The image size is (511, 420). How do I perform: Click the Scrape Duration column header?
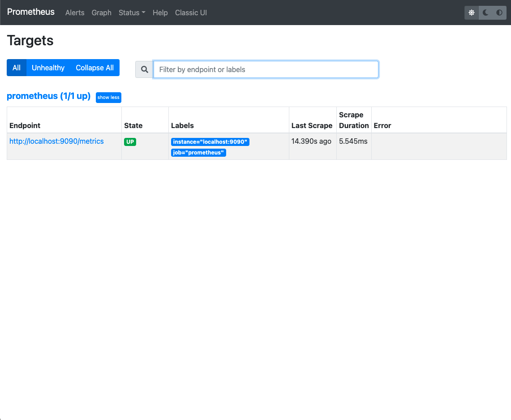pos(354,120)
